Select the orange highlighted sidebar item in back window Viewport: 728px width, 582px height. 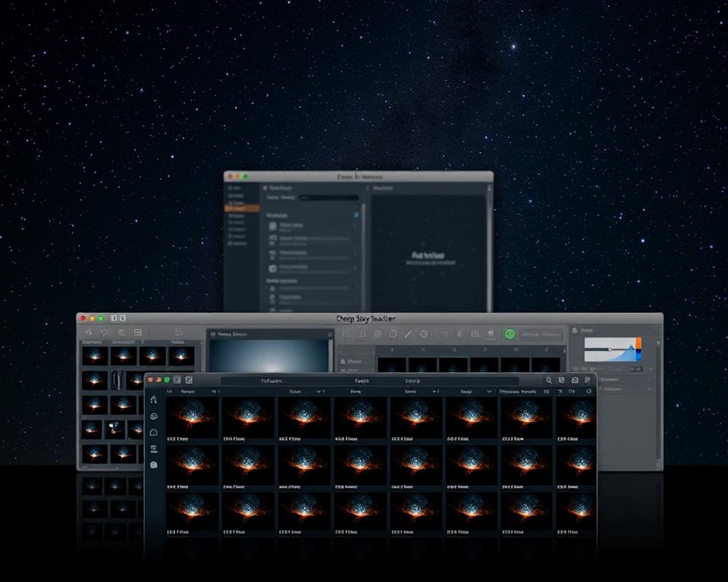pyautogui.click(x=241, y=208)
